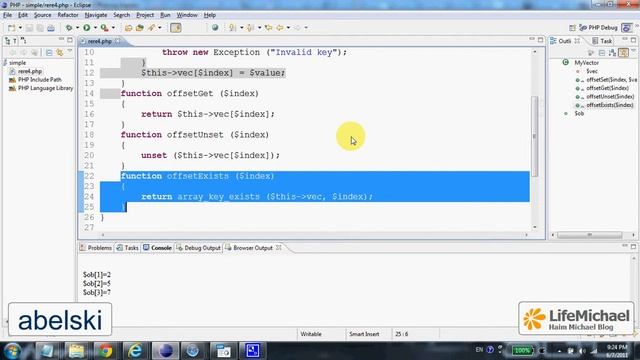The image size is (640, 360).
Task: Select the simple project in explorer
Action: click(x=18, y=63)
